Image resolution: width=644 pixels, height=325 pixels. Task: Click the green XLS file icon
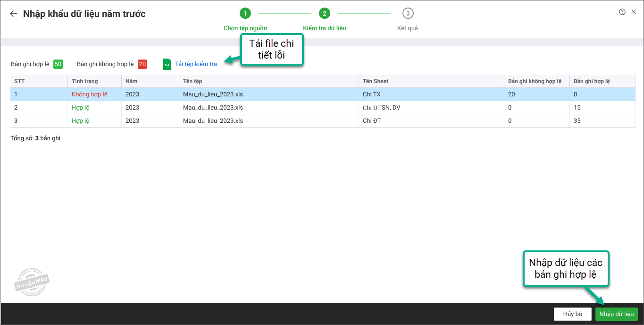pos(167,64)
